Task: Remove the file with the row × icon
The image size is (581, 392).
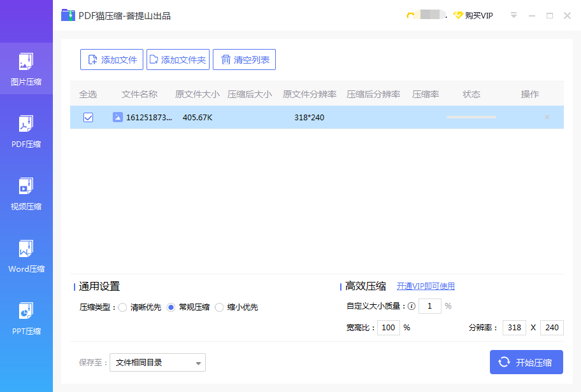Action: [x=547, y=117]
